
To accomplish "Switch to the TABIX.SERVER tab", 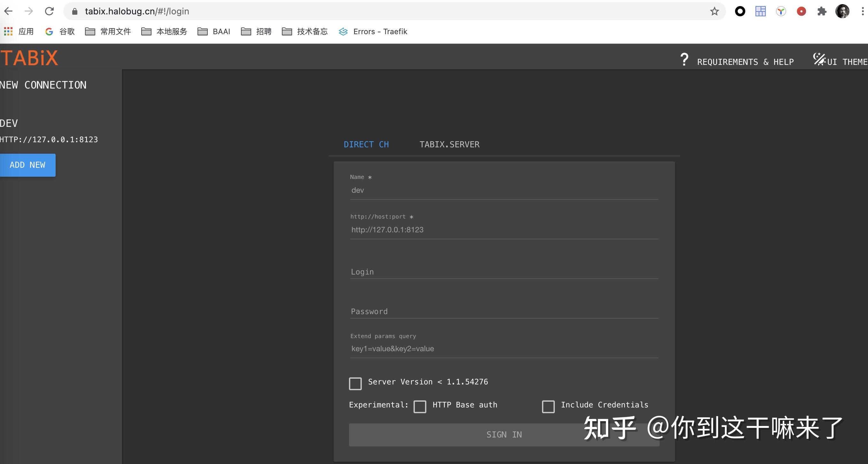I will click(449, 144).
